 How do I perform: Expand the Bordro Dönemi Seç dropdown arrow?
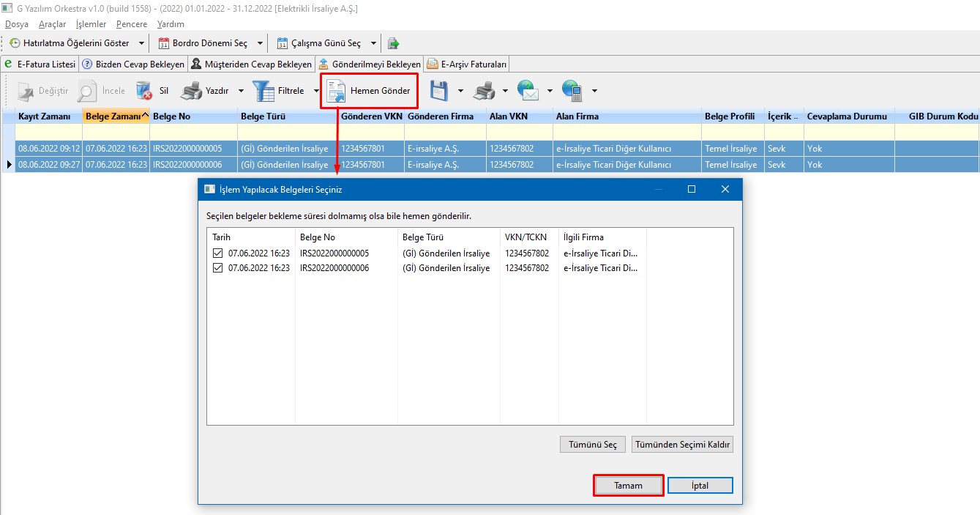[x=261, y=43]
